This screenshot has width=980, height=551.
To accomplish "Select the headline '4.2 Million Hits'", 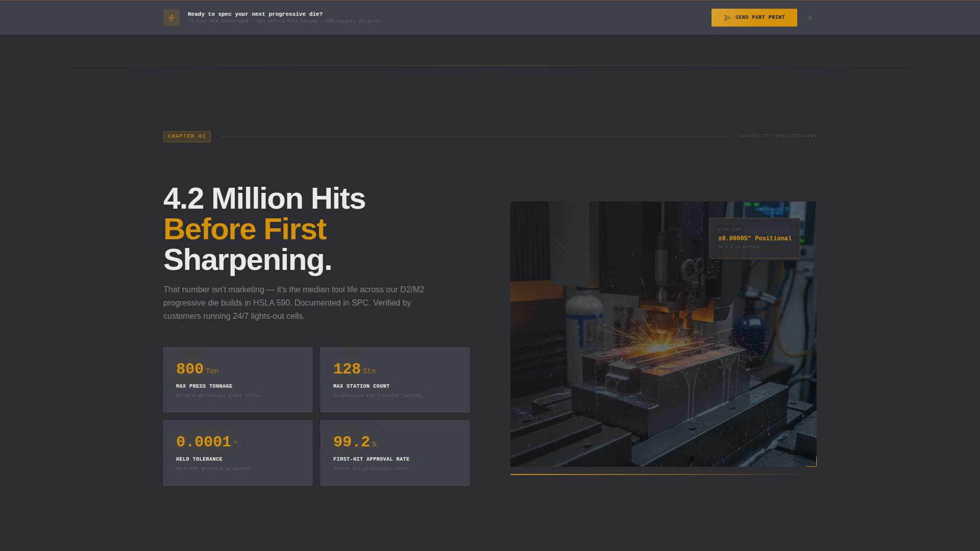I will coord(264,199).
